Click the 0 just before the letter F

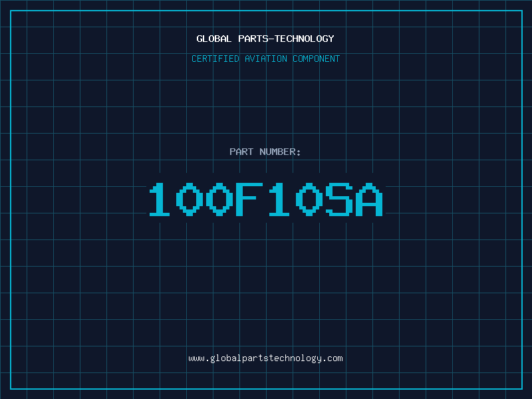click(220, 200)
